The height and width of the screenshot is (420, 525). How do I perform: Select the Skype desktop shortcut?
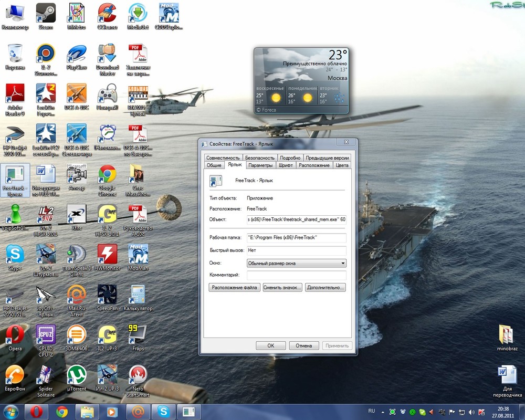click(x=15, y=255)
